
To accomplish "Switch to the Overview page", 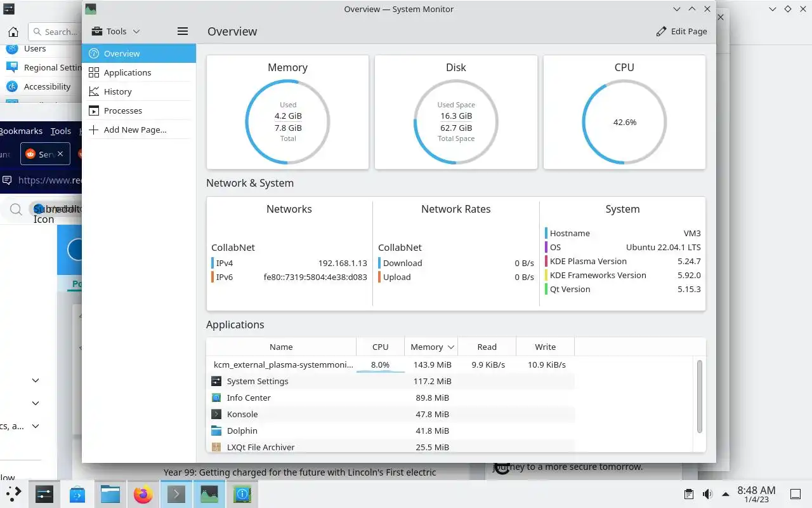I will (139, 53).
